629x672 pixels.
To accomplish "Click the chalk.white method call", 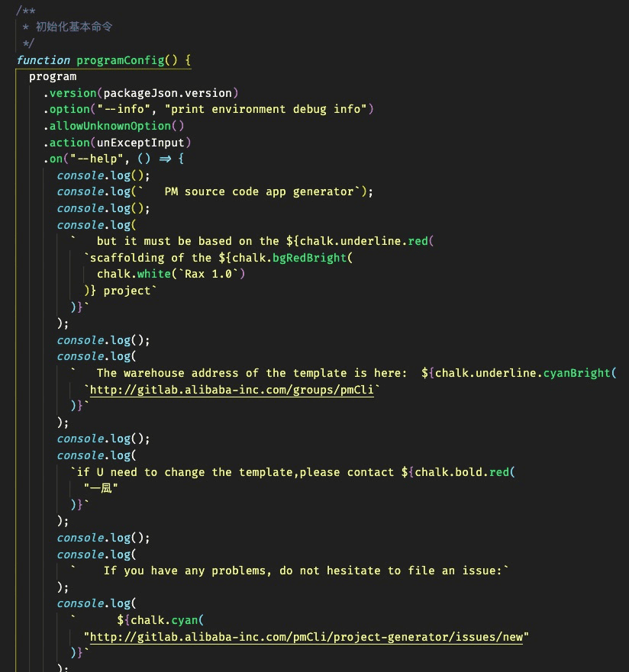I will 127,274.
